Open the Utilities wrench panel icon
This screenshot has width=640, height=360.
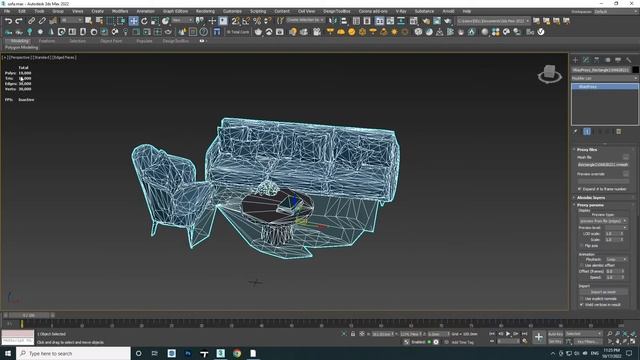click(629, 60)
